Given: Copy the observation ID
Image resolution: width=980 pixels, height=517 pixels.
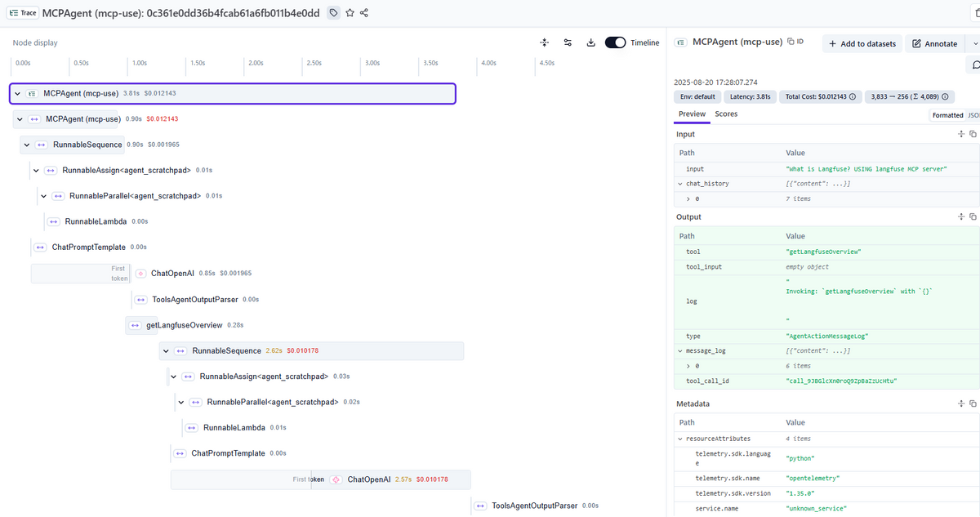Looking at the screenshot, I should coord(795,41).
